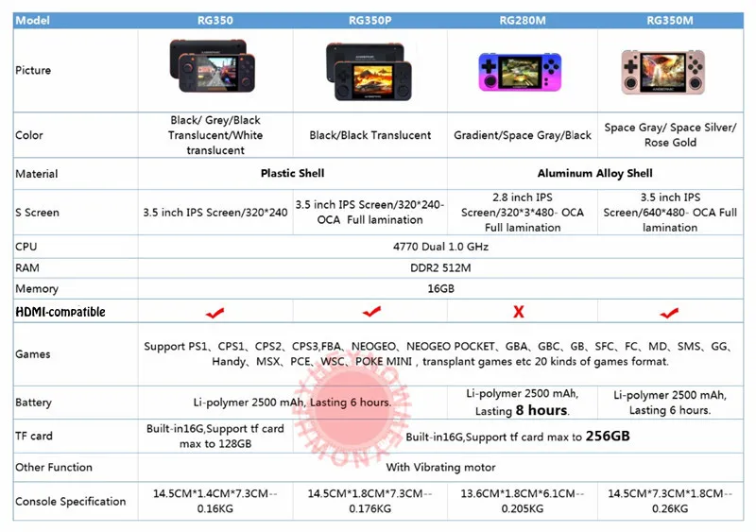This screenshot has width=756, height=532.
Task: Click the "Other Function" row label
Action: coord(54,467)
